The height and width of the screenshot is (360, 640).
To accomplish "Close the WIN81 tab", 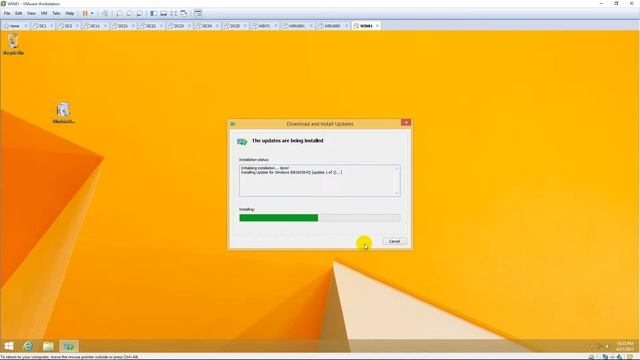I will (377, 26).
